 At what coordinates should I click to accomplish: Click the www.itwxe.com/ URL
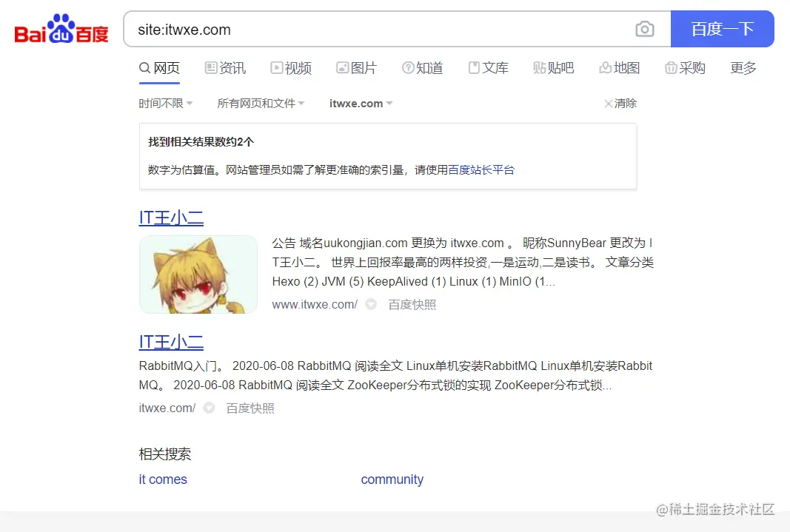(315, 305)
